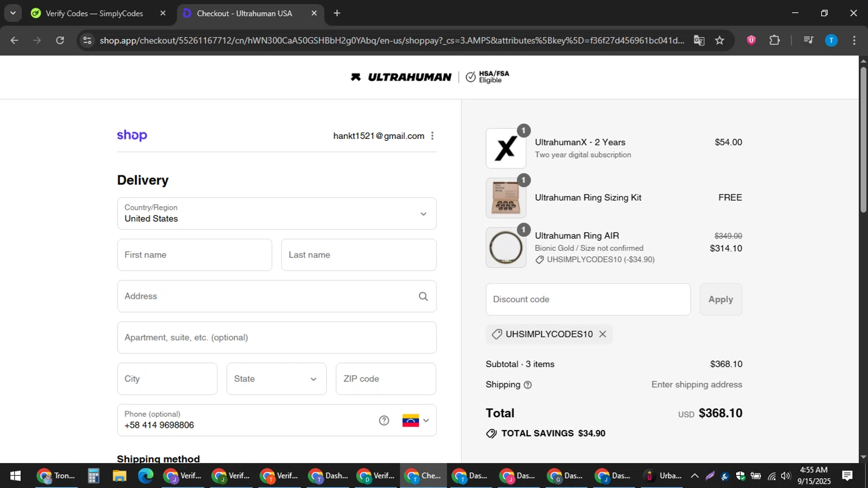Click the First name field
Screen dimensions: 868x488
click(x=194, y=255)
